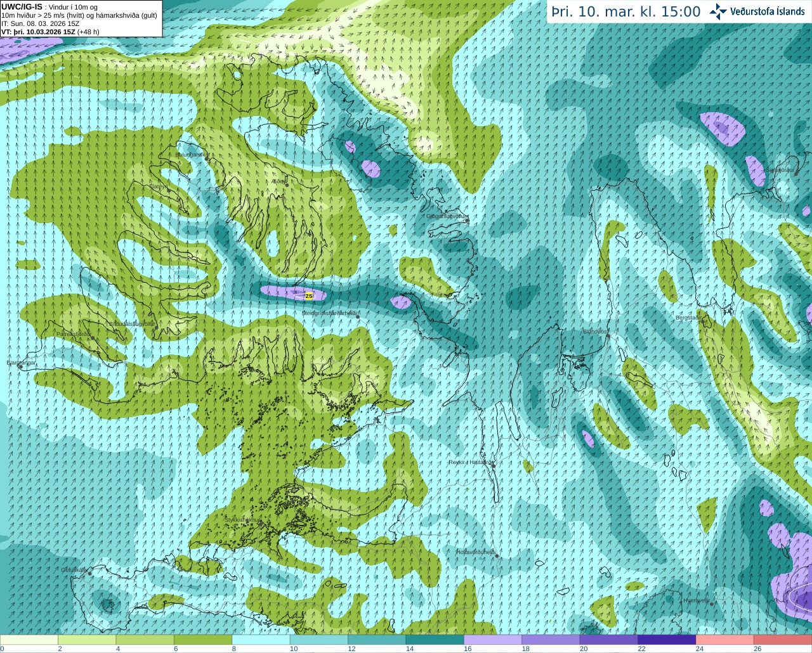
Task: Select the 12–14 m/s teal legend swatch
Action: coord(377,640)
